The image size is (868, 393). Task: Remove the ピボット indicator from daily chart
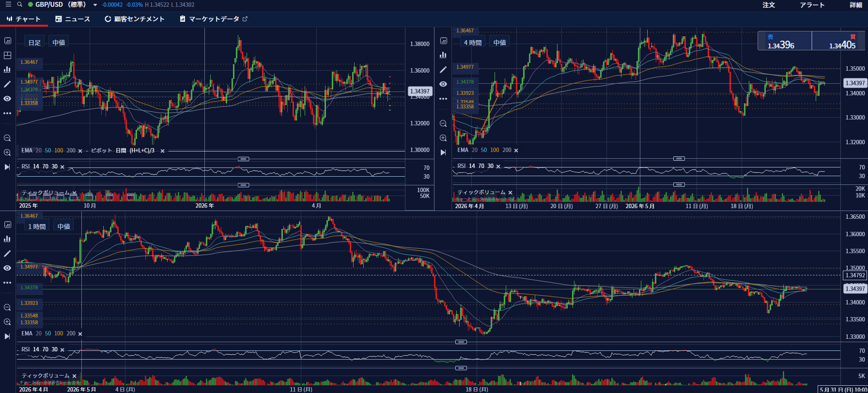click(163, 151)
